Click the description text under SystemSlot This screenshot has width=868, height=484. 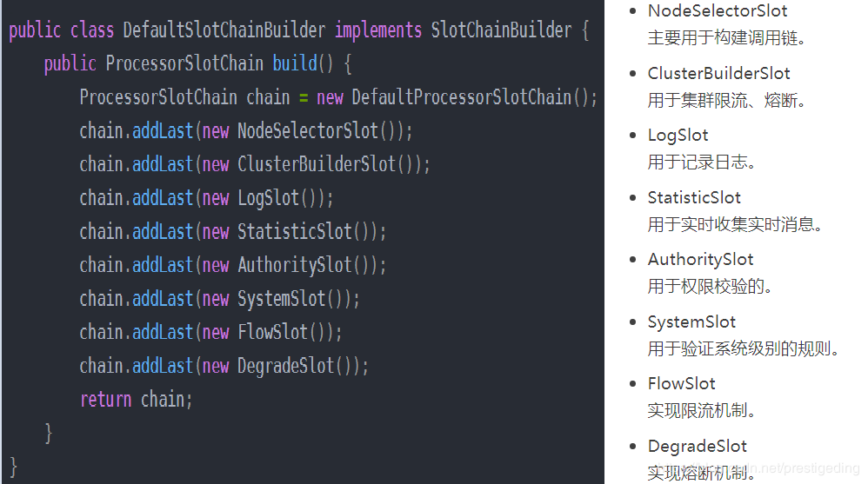pos(744,349)
